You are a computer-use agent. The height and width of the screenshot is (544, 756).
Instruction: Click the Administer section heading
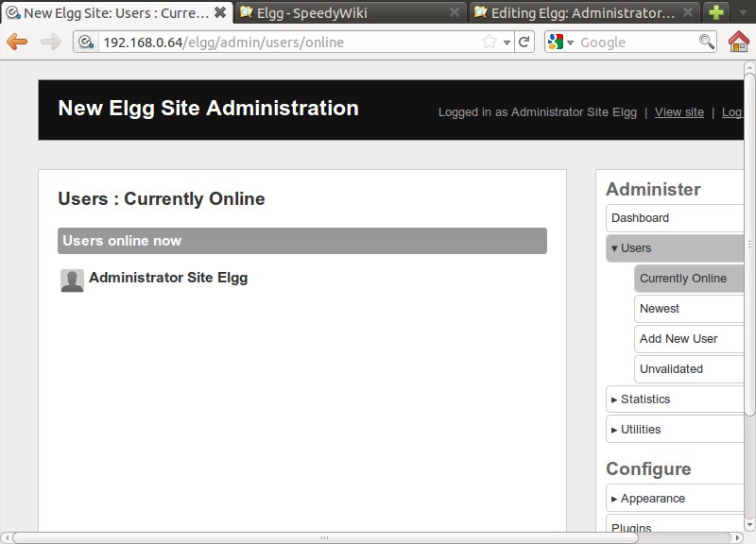point(653,190)
